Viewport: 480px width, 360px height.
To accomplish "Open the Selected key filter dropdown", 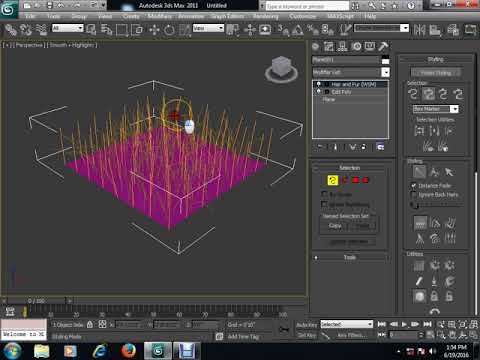I will [347, 324].
